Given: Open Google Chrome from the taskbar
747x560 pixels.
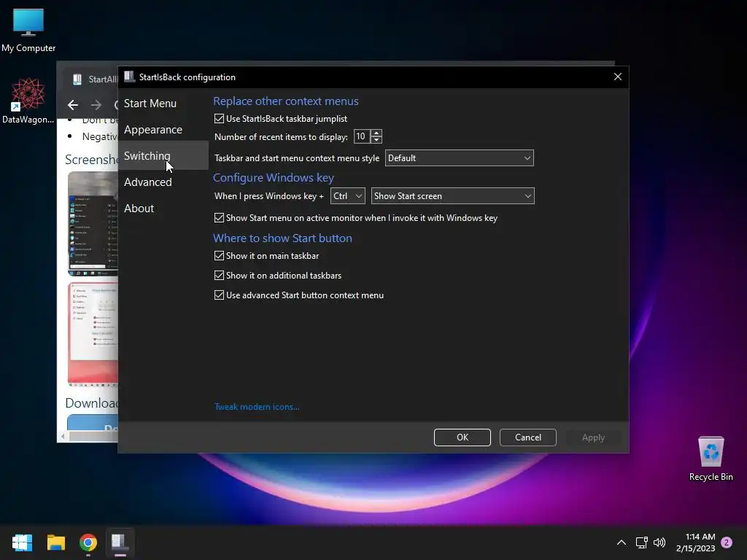Looking at the screenshot, I should tap(88, 542).
